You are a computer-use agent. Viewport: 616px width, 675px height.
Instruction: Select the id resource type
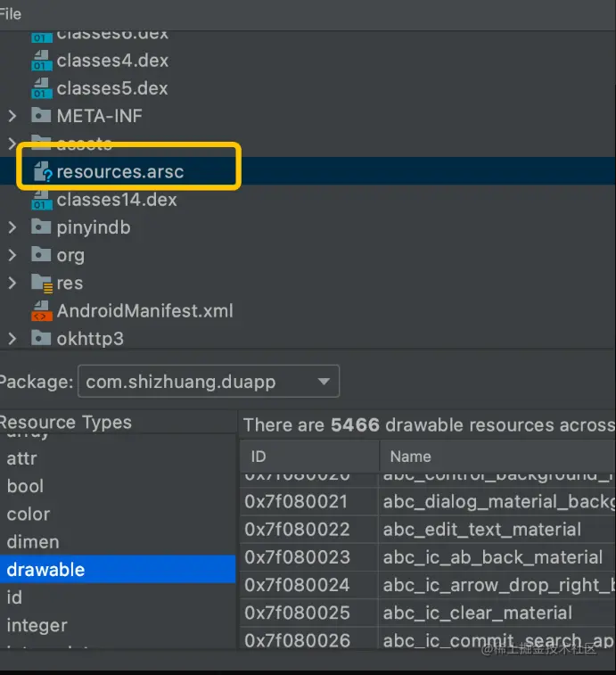[14, 597]
